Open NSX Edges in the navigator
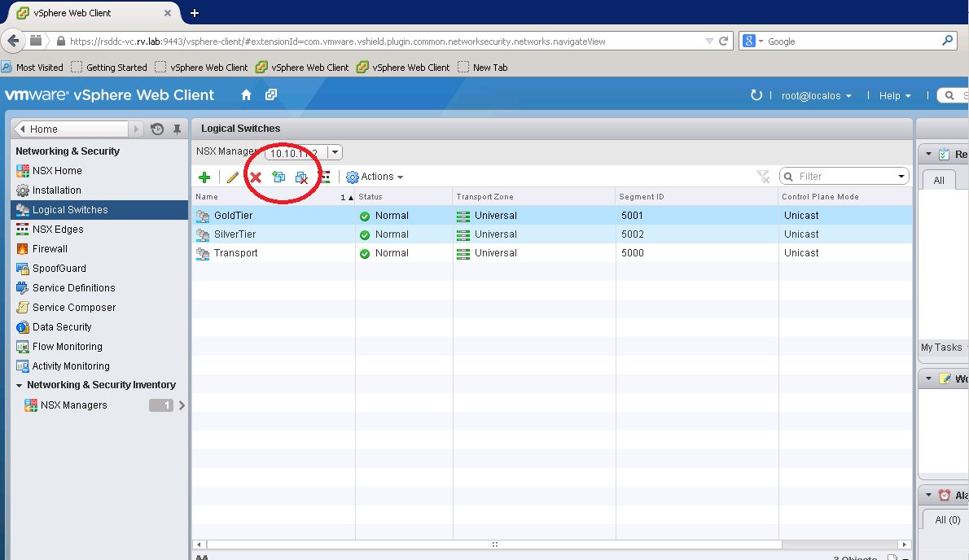Image resolution: width=969 pixels, height=560 pixels. click(x=58, y=230)
